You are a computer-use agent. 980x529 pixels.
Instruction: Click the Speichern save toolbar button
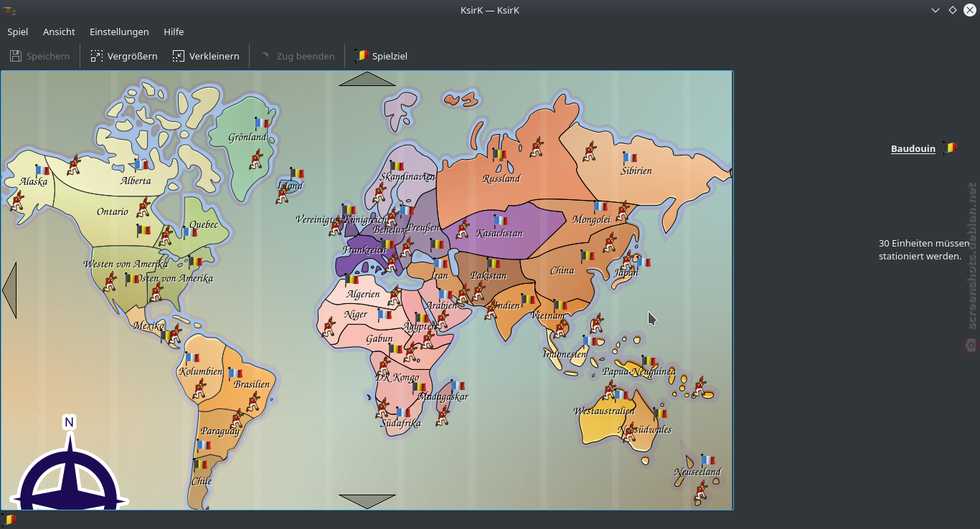pos(40,56)
